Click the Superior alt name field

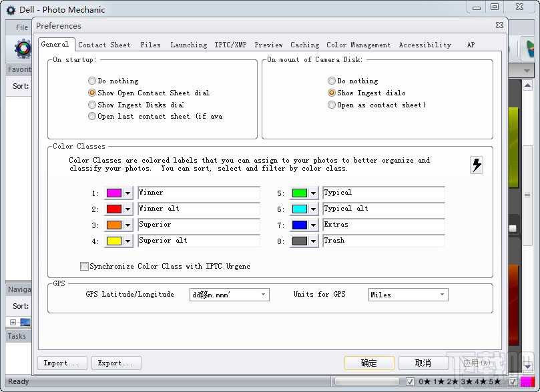199,241
